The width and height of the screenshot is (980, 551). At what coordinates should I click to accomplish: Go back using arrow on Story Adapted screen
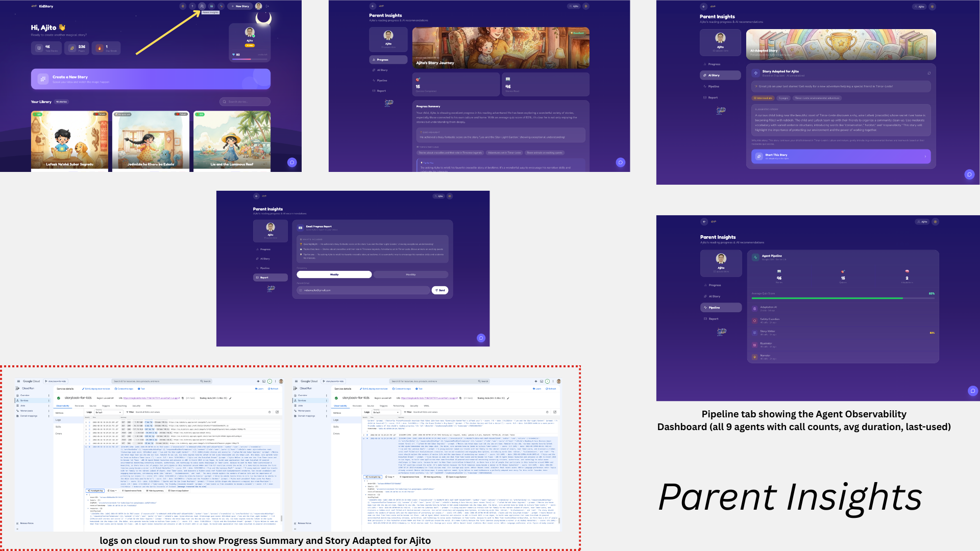[704, 7]
